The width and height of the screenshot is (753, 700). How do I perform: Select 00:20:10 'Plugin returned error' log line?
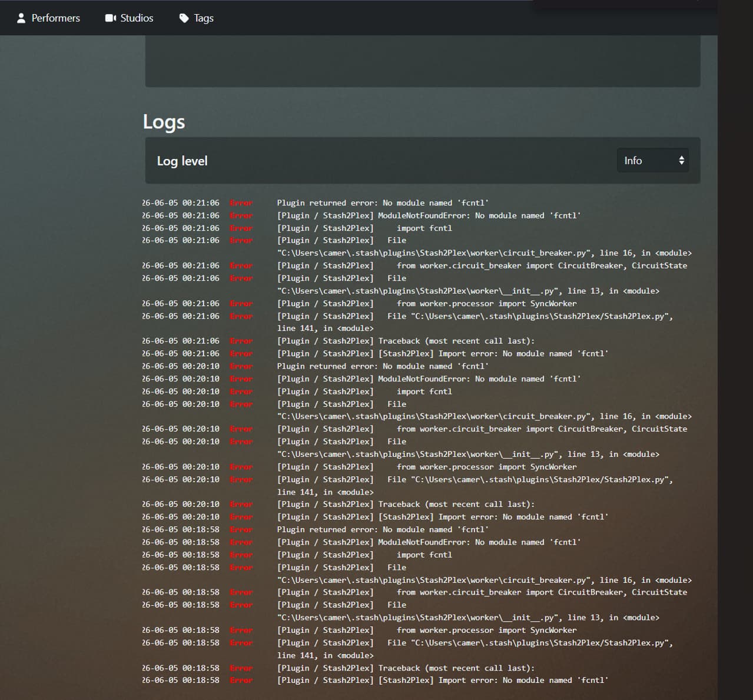point(383,366)
